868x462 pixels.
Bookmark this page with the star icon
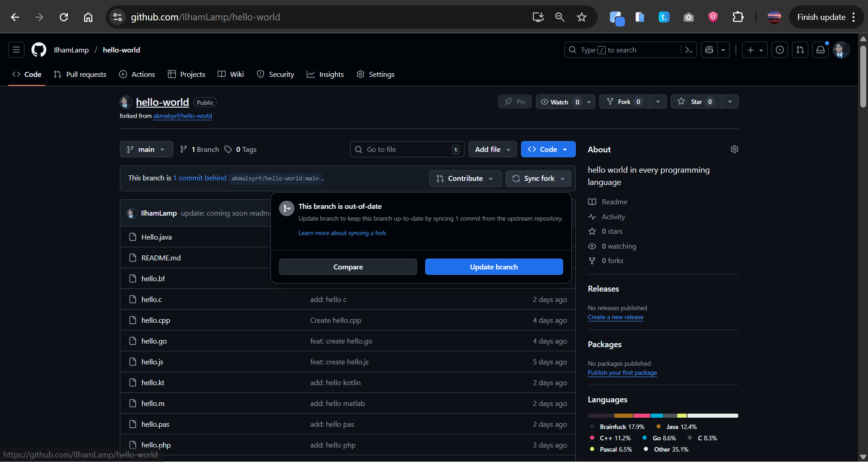[x=581, y=17]
